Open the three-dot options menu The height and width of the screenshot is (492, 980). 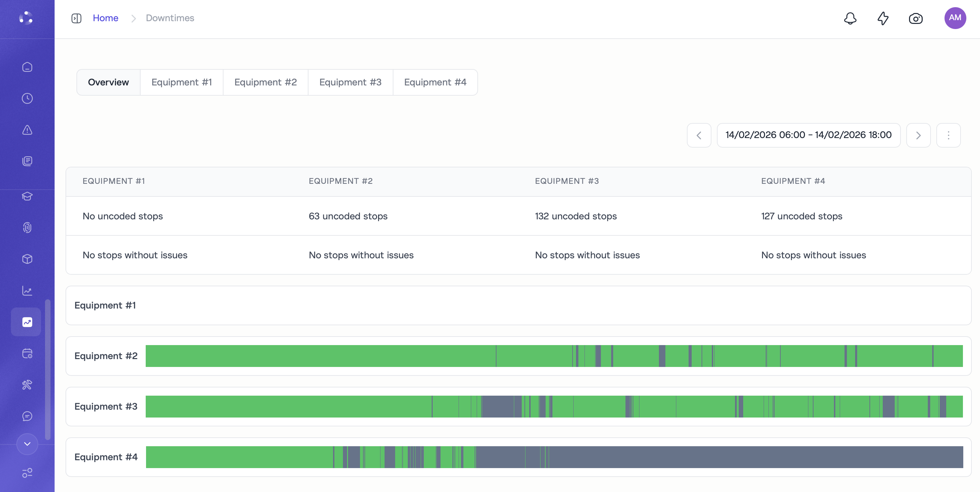pyautogui.click(x=948, y=135)
